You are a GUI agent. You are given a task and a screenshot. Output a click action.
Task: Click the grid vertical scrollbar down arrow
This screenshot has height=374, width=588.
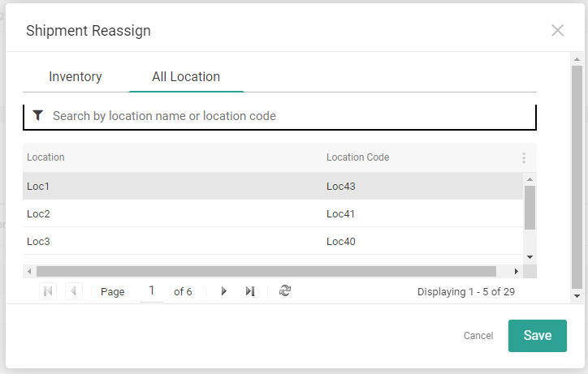530,257
